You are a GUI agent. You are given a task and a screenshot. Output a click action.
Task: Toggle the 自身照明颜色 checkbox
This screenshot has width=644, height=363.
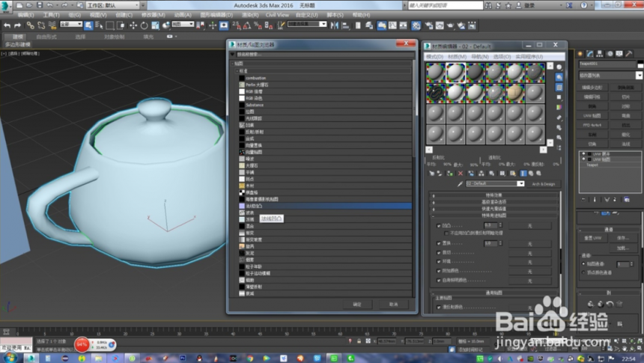[438, 281]
